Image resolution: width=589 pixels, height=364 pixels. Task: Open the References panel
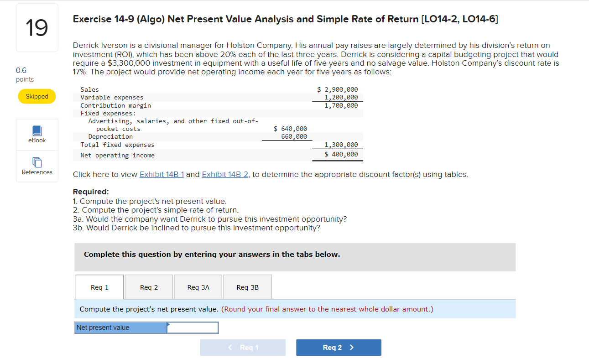[36, 166]
